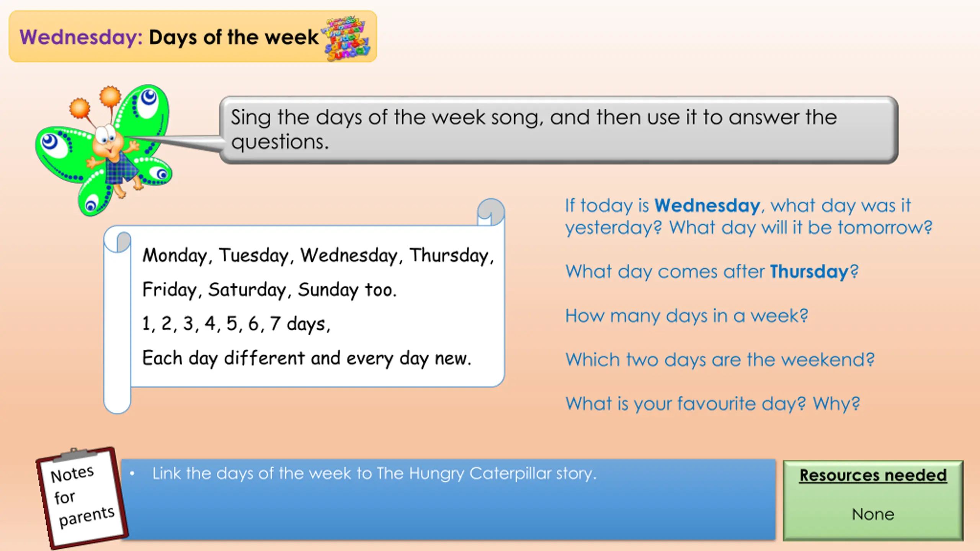Click the colorful days-of-week clipart image
Screen dimensions: 980x551
coord(346,38)
